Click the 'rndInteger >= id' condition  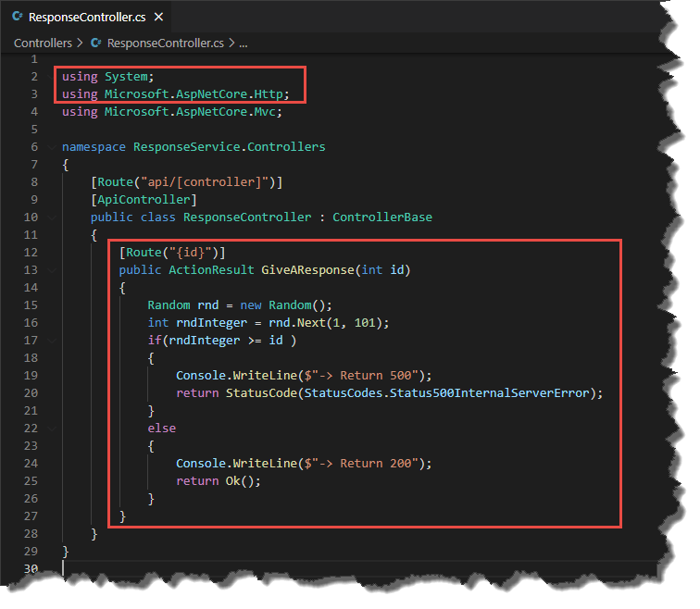226,341
